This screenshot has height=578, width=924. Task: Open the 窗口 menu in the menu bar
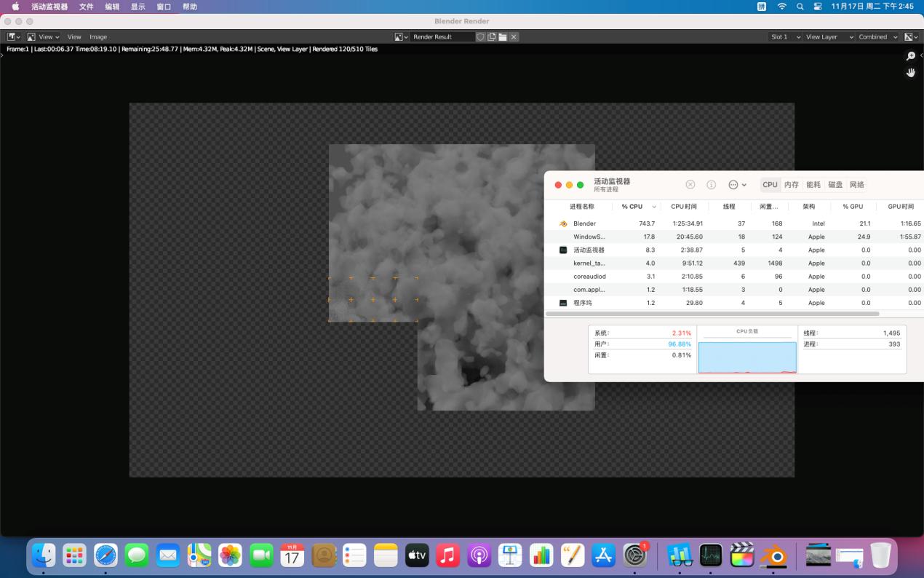pos(164,7)
